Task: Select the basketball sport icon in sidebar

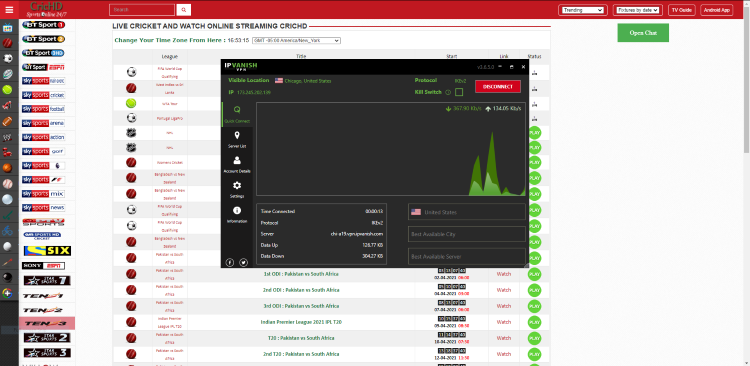Action: point(8,168)
